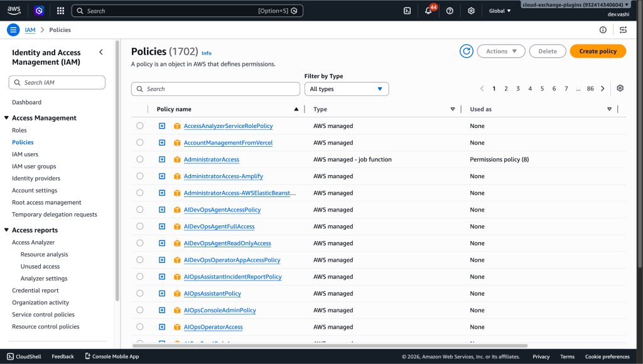The height and width of the screenshot is (364, 643).
Task: Select AdministratorAccess-Amplify radio button
Action: point(140,176)
